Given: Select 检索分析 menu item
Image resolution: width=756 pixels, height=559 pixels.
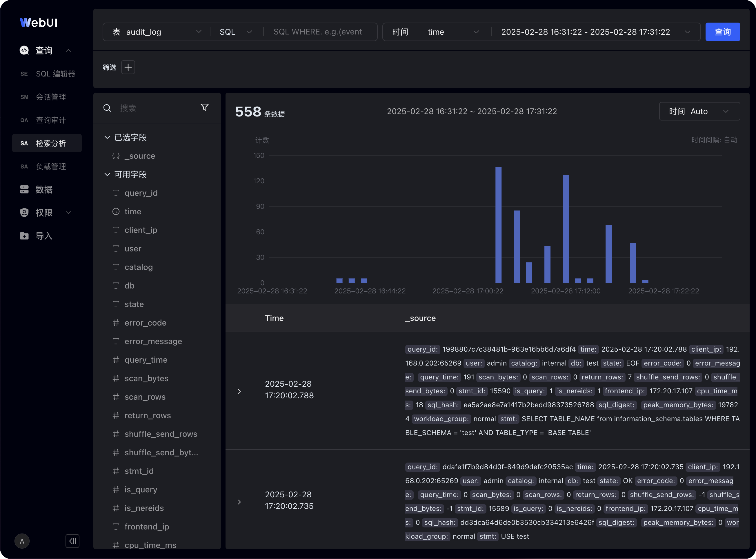Looking at the screenshot, I should [47, 143].
